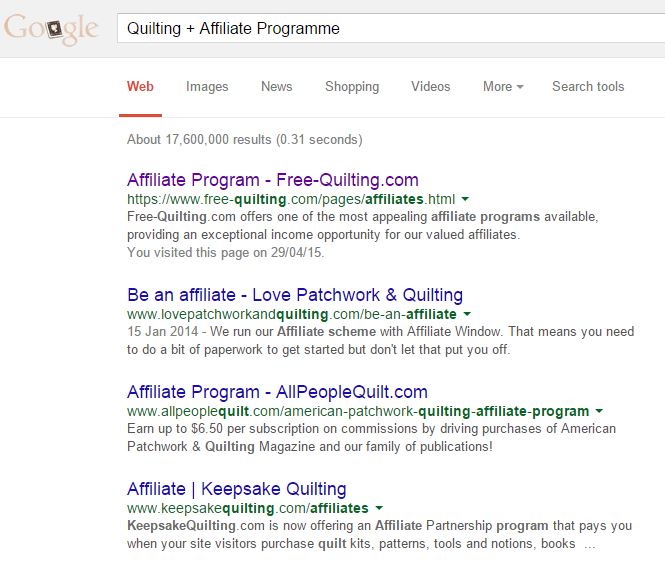The height and width of the screenshot is (566, 665).
Task: Click the keepsakequilting.com/affiliates URL text
Action: click(x=248, y=508)
